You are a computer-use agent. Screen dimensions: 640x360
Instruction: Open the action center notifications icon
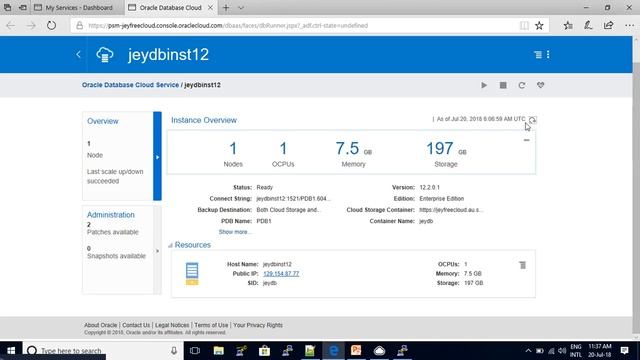point(624,351)
